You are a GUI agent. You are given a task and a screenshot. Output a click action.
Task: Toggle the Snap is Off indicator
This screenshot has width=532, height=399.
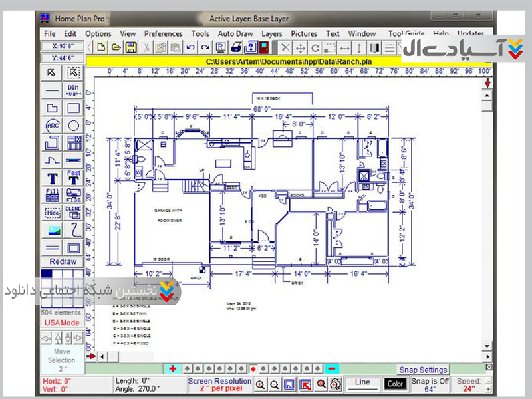pos(430,384)
